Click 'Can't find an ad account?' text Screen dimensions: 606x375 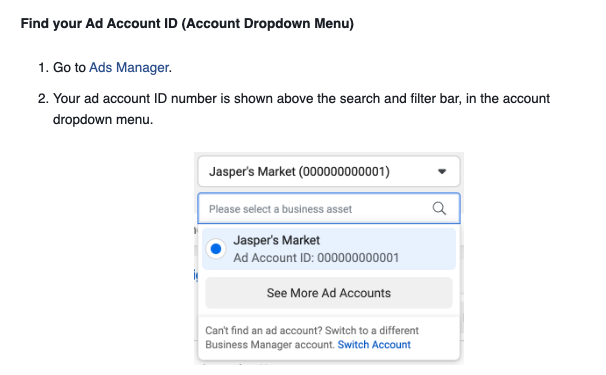(x=264, y=331)
